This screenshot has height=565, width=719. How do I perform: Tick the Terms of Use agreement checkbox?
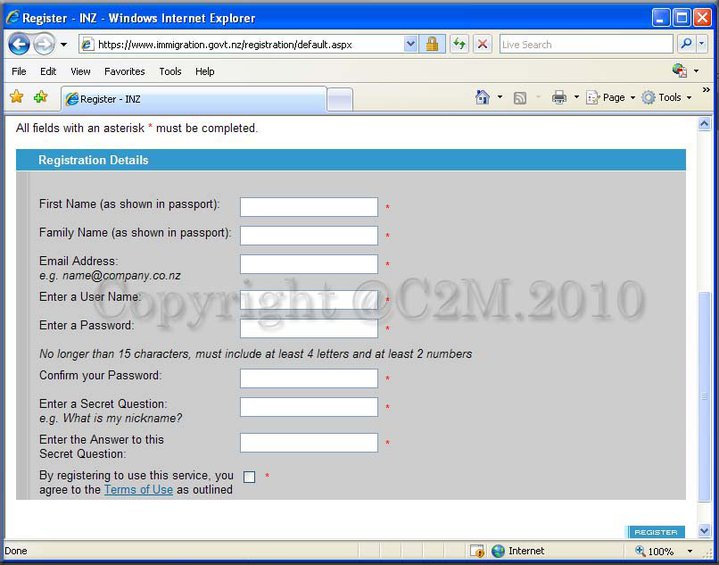point(249,477)
